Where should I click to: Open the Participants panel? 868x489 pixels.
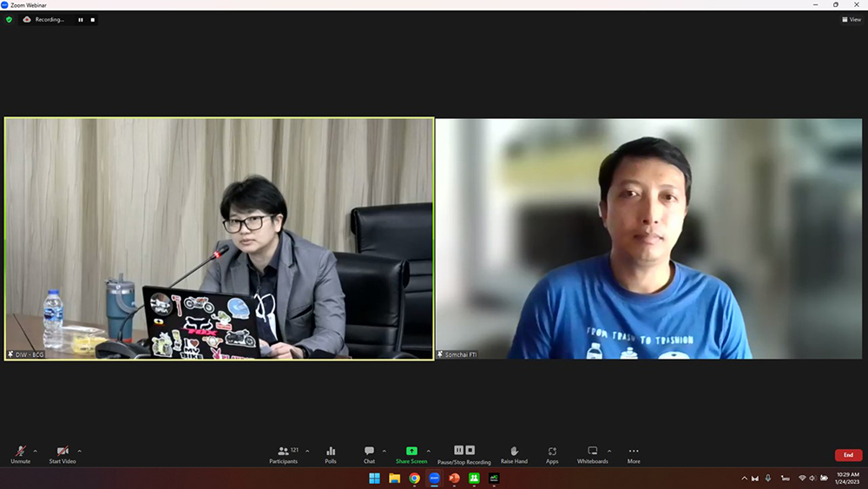coord(283,454)
